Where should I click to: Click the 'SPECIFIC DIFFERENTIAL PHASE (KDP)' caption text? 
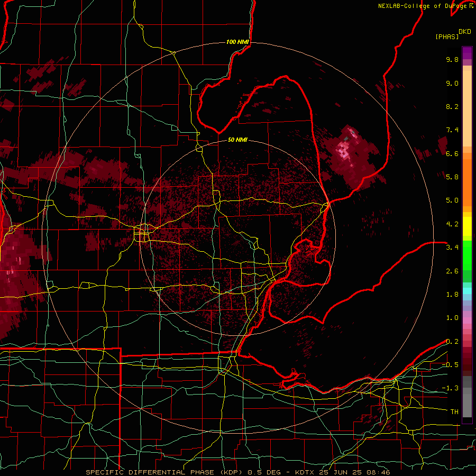pos(164,472)
